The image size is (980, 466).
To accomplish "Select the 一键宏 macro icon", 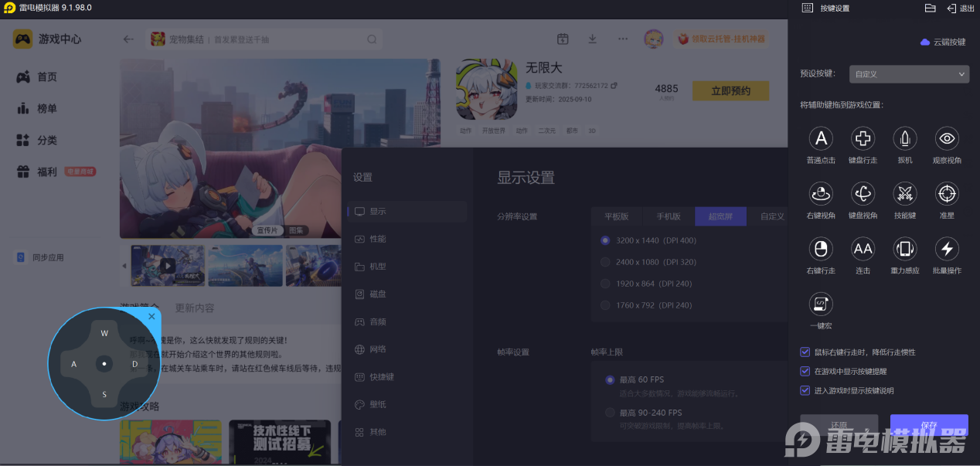I will tap(821, 304).
